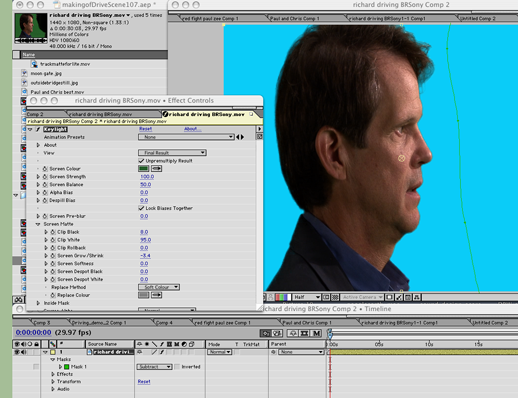This screenshot has width=518, height=398.
Task: Expand the Transform group in timeline
Action: pyautogui.click(x=53, y=381)
